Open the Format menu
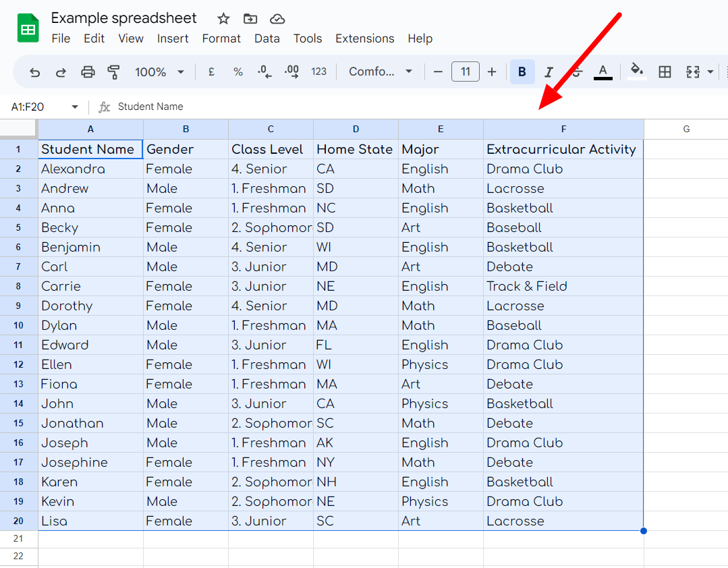 click(221, 38)
